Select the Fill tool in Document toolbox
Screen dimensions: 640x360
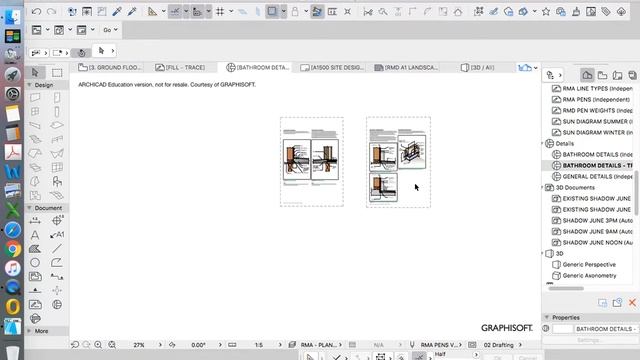click(35, 249)
